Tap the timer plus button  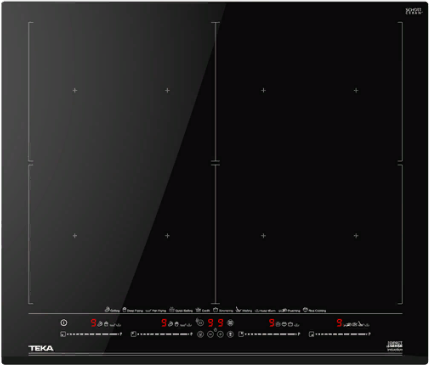pos(220,334)
